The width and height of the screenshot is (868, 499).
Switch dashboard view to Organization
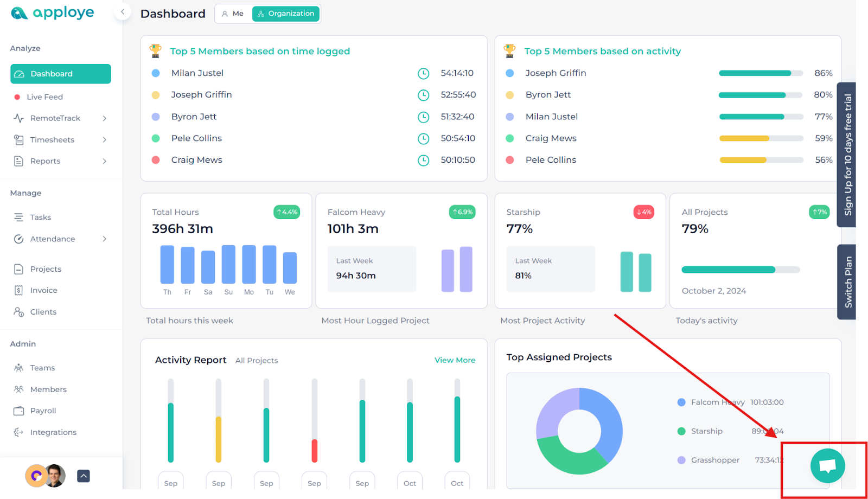(x=286, y=14)
